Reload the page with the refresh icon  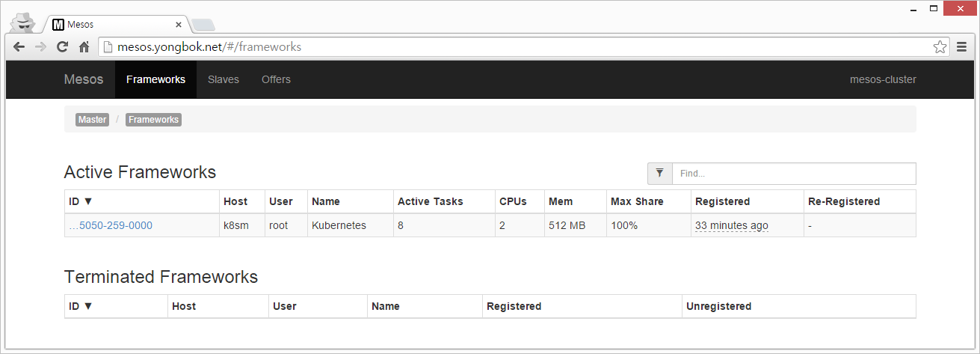point(63,46)
